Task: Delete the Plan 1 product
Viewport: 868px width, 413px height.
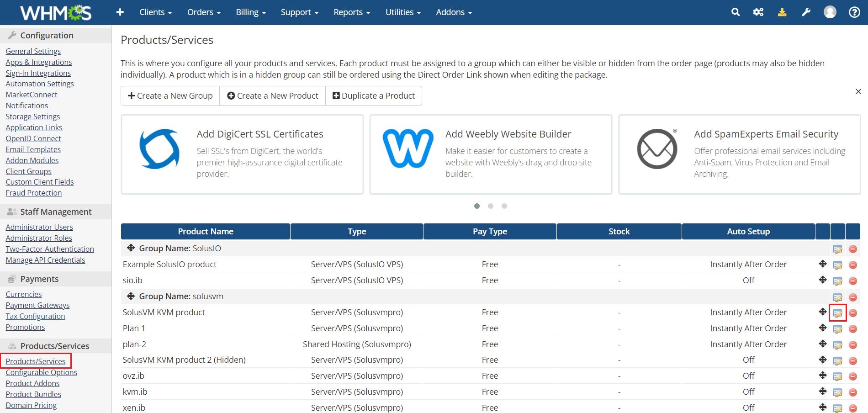Action: 853,329
